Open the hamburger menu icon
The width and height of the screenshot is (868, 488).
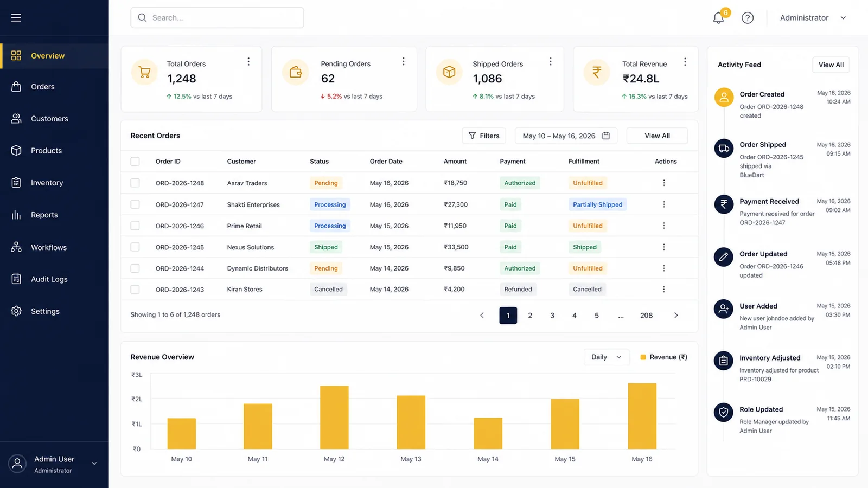16,18
